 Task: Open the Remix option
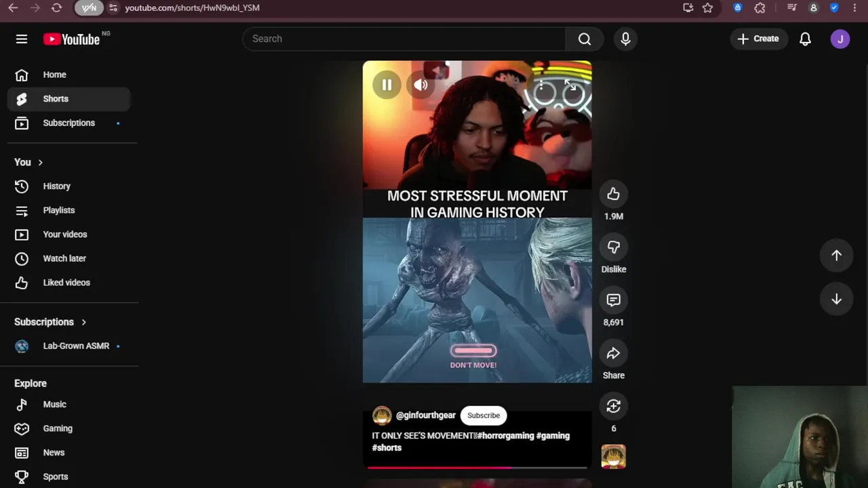613,406
